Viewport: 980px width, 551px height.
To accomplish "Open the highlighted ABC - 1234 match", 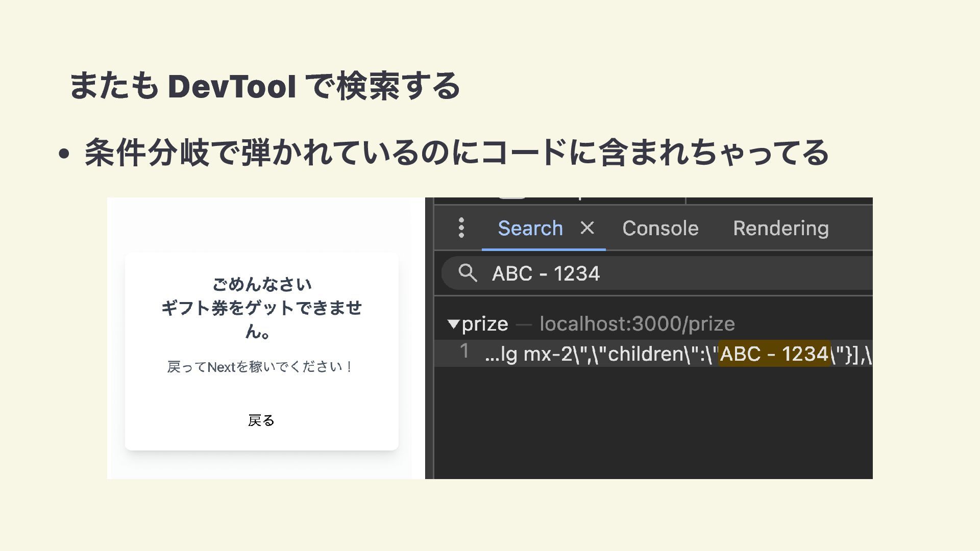I will (x=774, y=354).
